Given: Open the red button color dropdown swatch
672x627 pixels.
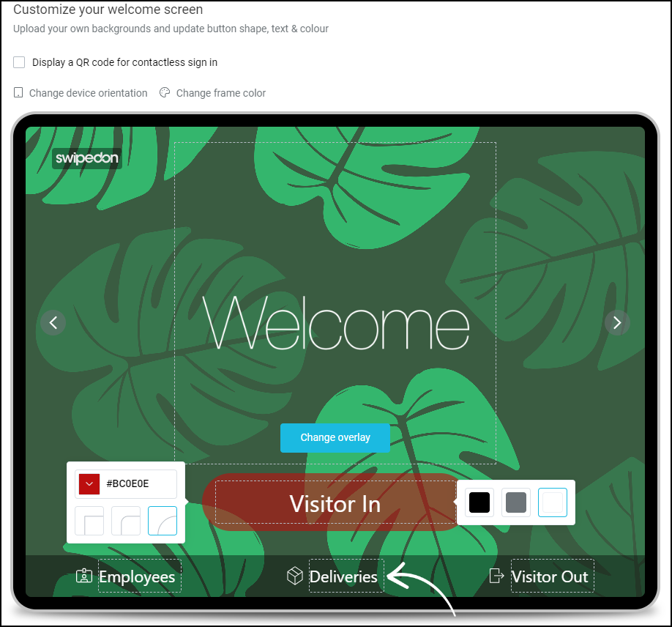Looking at the screenshot, I should pos(89,484).
